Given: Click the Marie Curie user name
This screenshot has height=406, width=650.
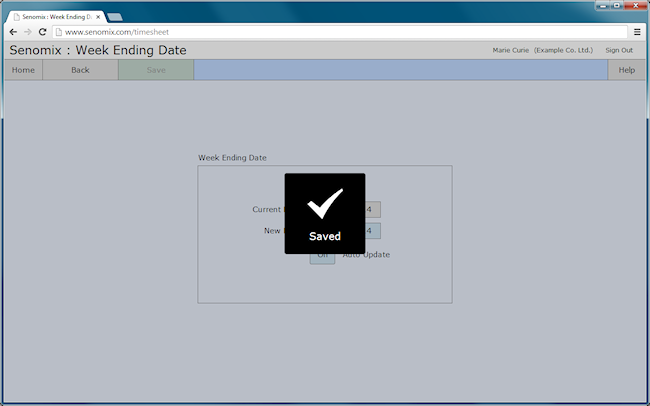Looking at the screenshot, I should (x=511, y=50).
